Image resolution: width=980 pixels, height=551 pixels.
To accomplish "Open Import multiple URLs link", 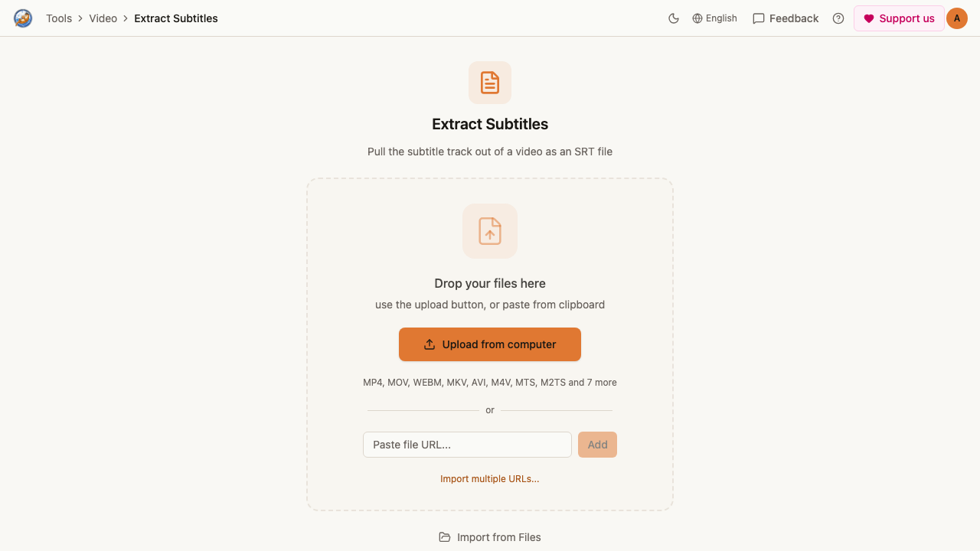I will [490, 479].
